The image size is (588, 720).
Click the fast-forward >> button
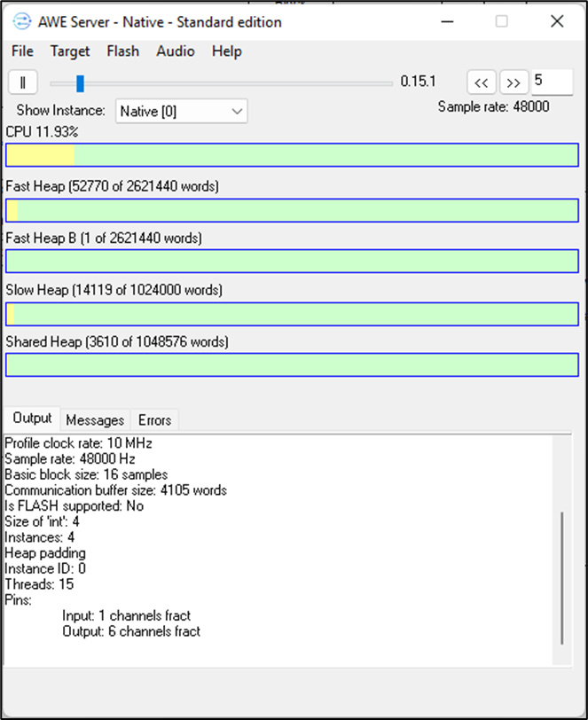(x=513, y=82)
